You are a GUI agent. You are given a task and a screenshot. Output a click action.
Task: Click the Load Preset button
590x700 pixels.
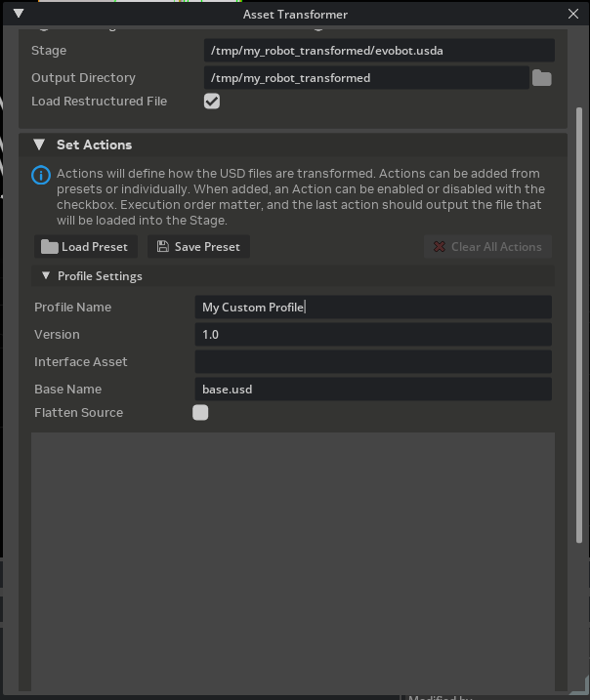click(x=85, y=247)
